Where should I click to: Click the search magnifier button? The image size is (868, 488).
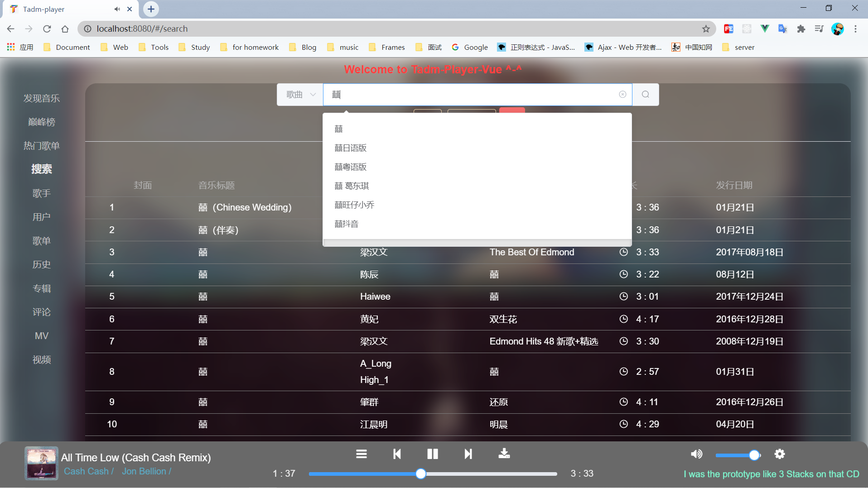646,94
